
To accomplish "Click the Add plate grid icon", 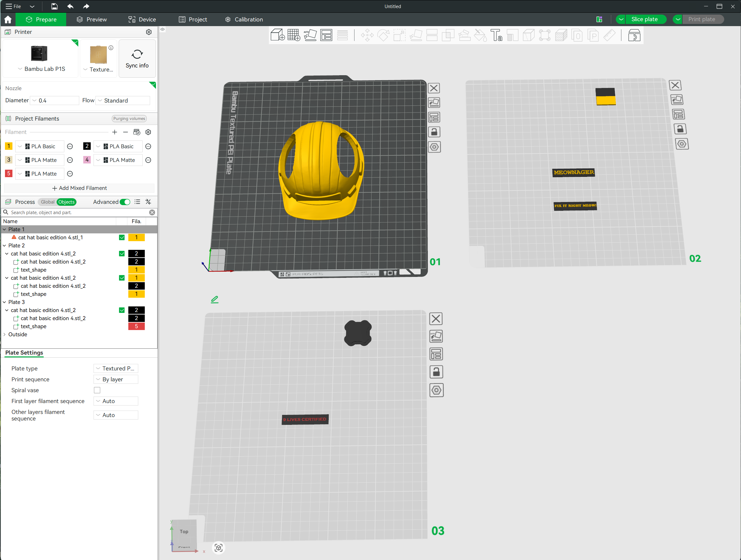I will (294, 35).
